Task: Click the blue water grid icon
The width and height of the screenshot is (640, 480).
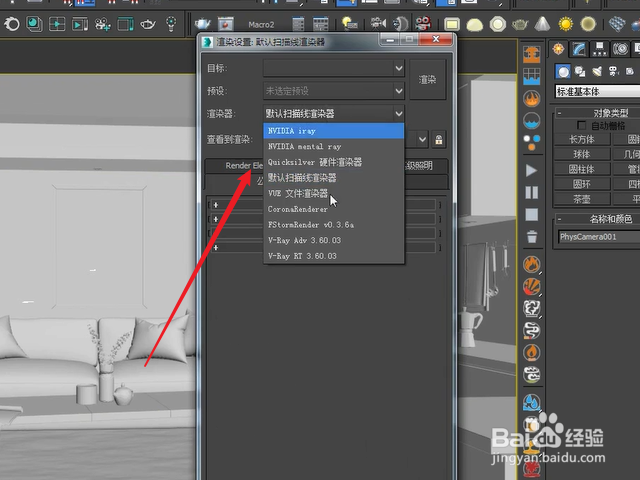Action: 532,76
